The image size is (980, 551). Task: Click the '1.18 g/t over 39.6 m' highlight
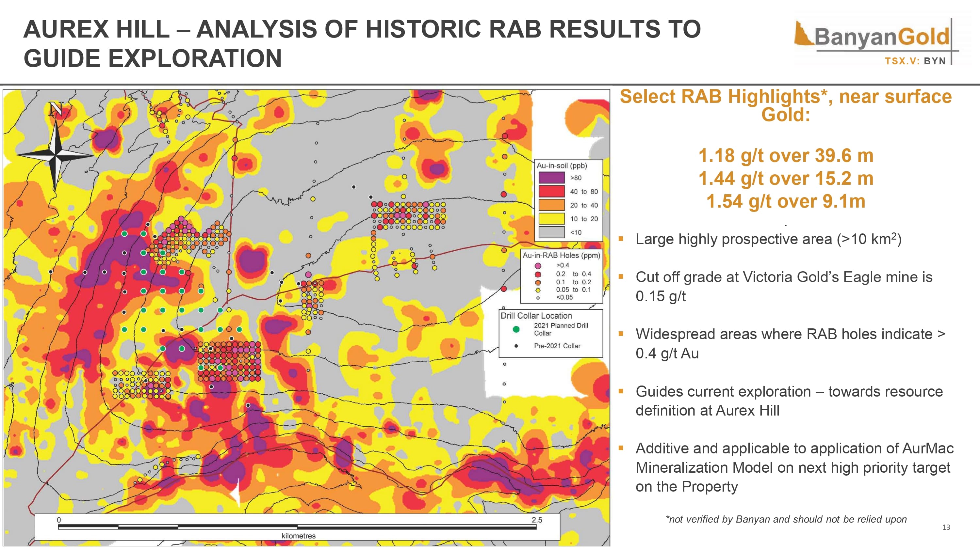786,156
